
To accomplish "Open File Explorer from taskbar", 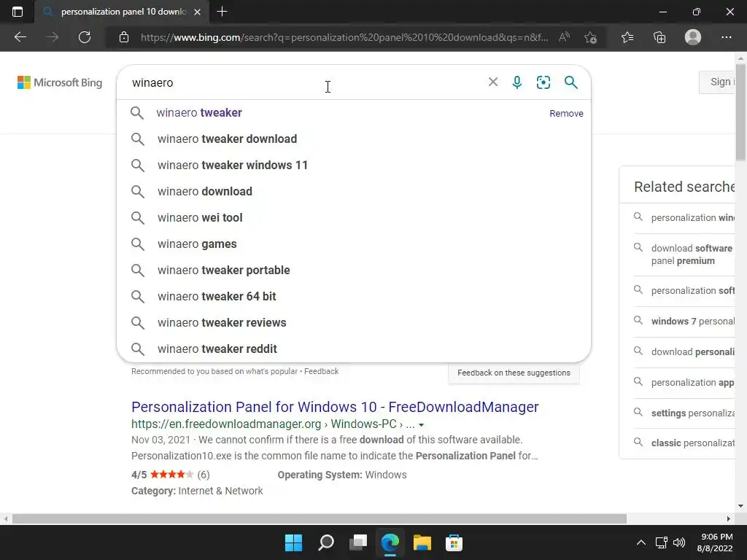I will [422, 542].
